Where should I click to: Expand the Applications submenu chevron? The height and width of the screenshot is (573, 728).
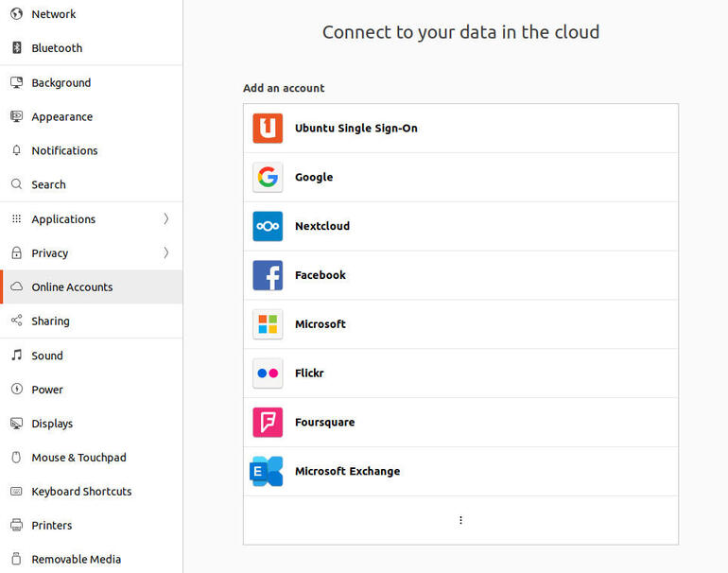pyautogui.click(x=166, y=218)
